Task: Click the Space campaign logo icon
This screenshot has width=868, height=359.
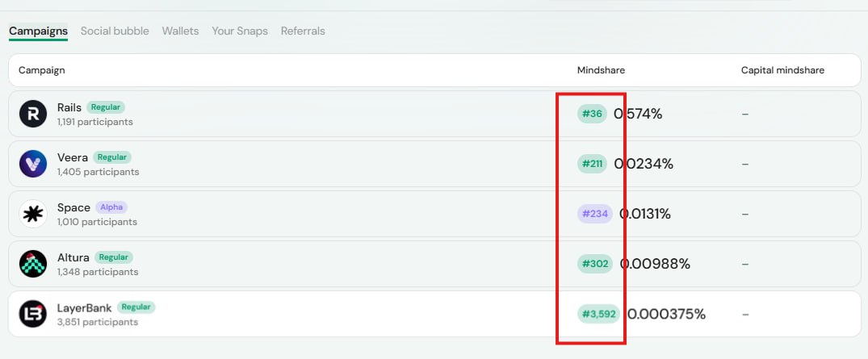Action: (x=33, y=214)
